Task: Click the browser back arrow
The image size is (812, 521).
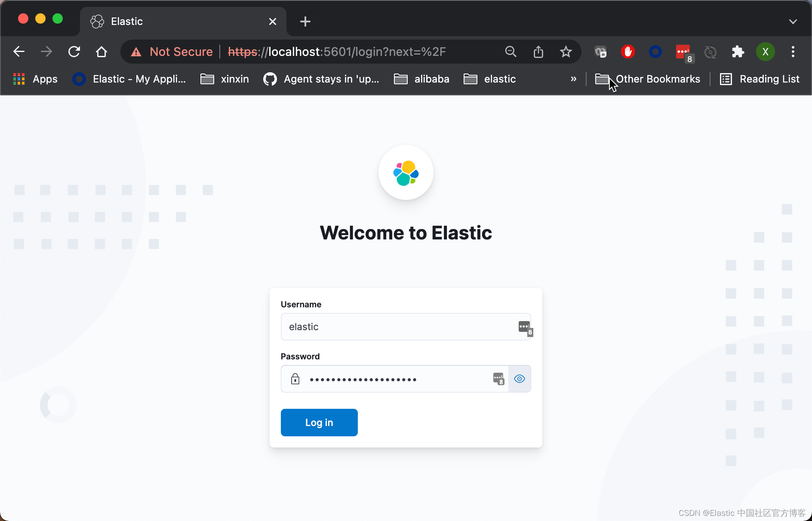Action: click(x=19, y=52)
